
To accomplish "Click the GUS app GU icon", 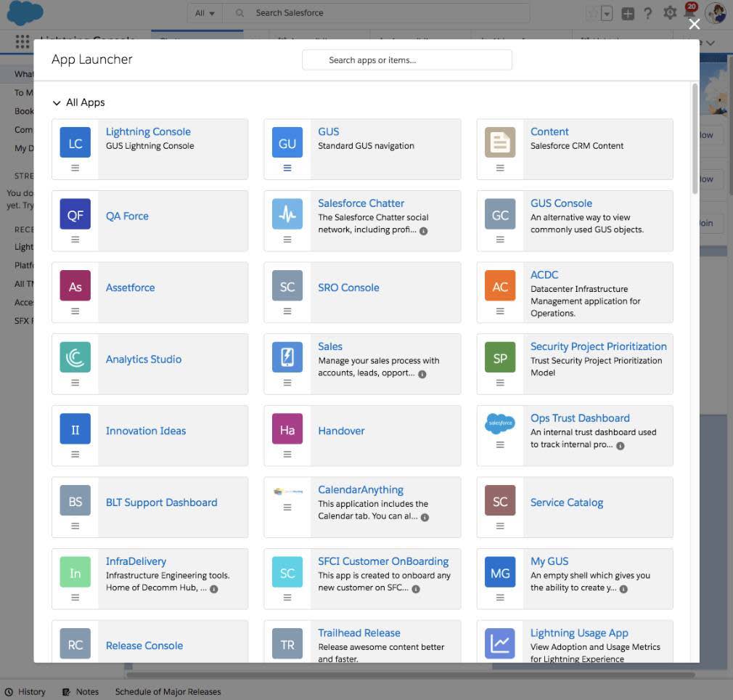I will pyautogui.click(x=287, y=142).
